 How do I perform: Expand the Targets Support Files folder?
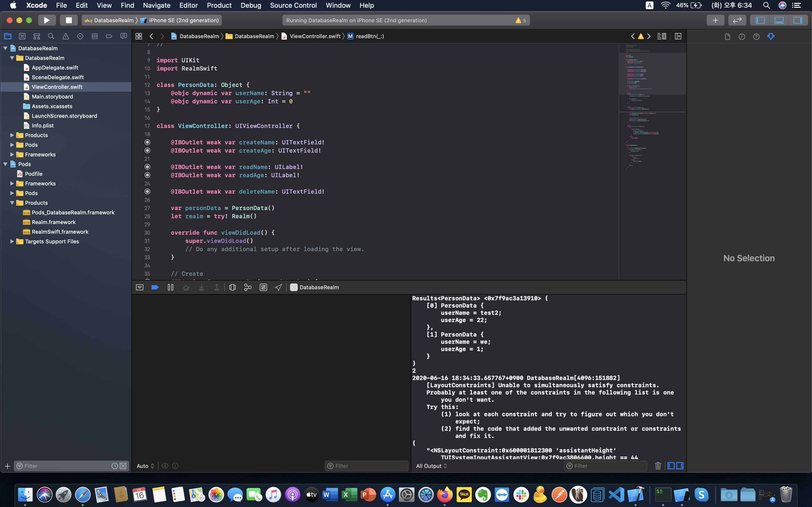tap(12, 241)
